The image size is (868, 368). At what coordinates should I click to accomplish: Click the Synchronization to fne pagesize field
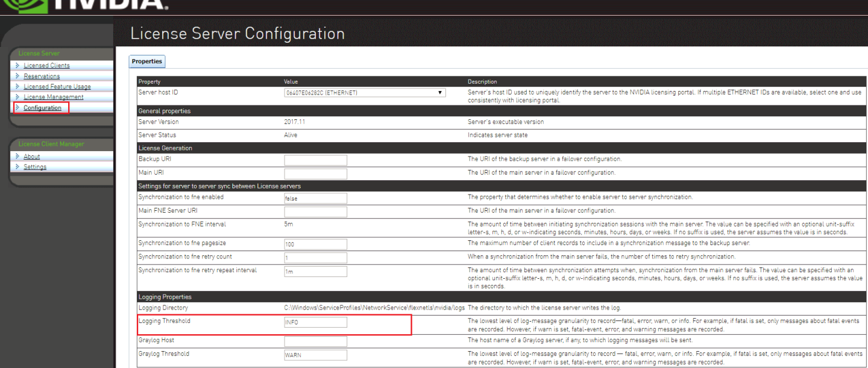pos(315,245)
